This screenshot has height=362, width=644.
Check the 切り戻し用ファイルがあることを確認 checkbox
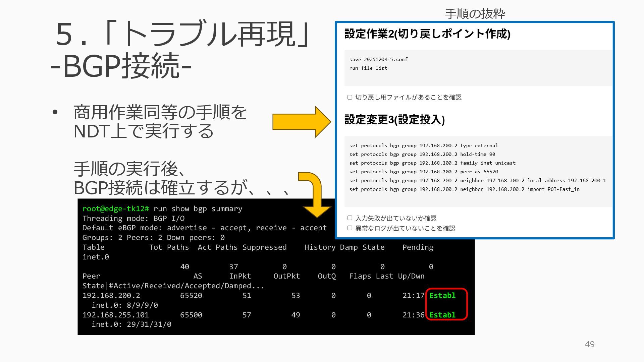(x=350, y=97)
